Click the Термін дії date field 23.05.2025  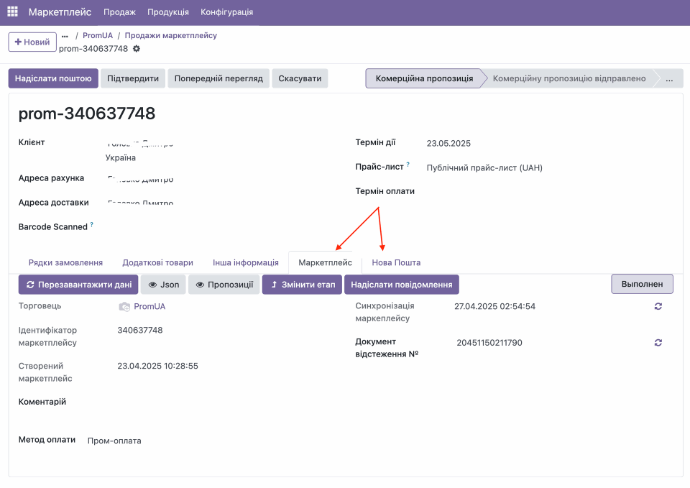click(x=448, y=143)
